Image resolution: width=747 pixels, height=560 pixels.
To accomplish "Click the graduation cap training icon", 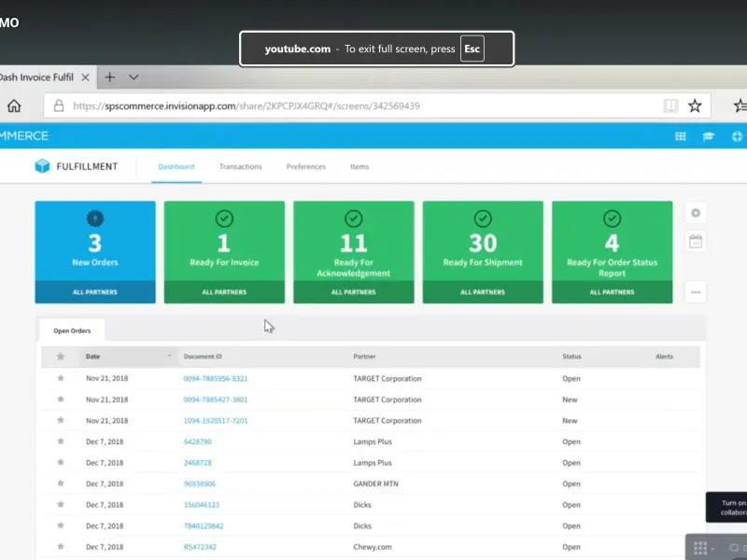I will (x=709, y=136).
